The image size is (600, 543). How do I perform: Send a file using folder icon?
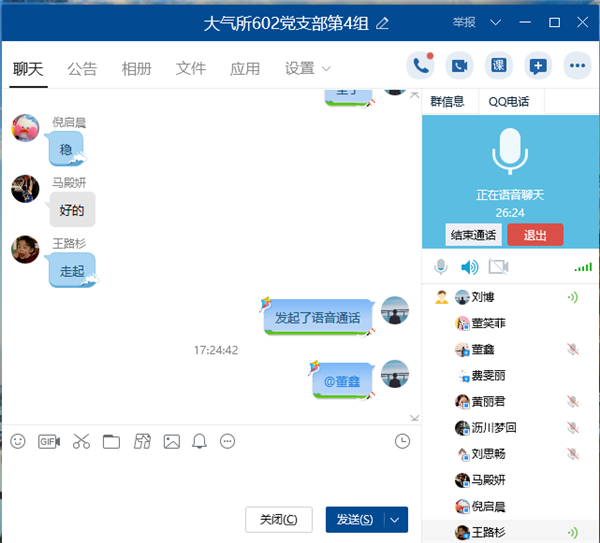click(x=111, y=441)
